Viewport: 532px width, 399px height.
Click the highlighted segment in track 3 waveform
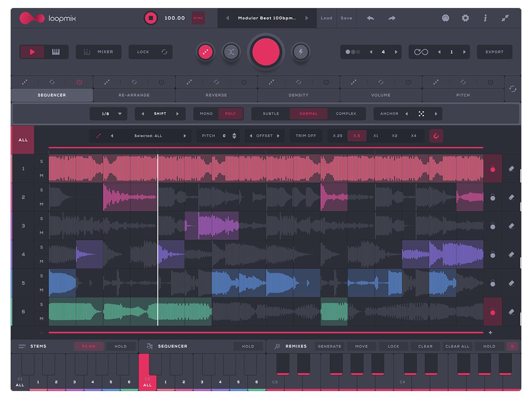(212, 226)
